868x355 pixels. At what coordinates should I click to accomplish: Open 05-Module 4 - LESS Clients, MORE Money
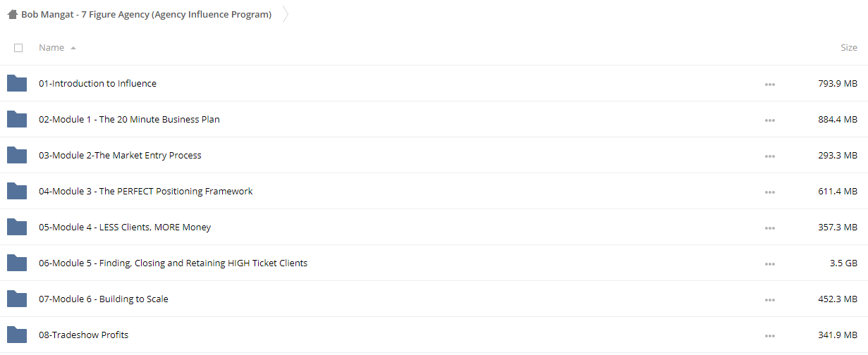coord(125,227)
